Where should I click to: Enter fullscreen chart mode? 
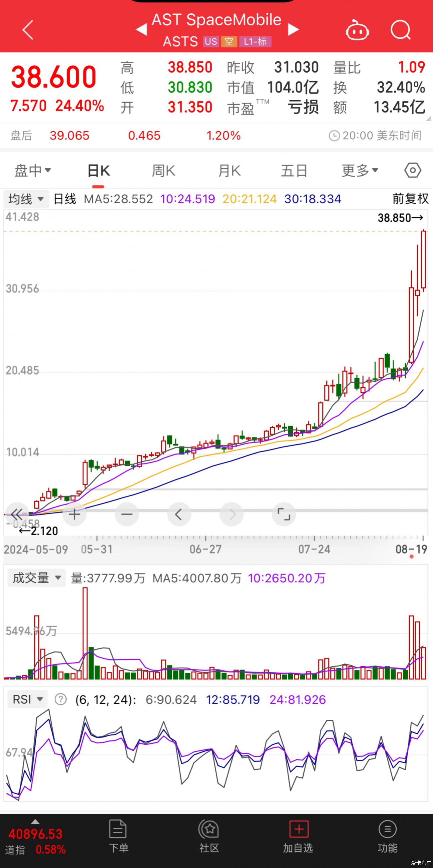[x=283, y=514]
